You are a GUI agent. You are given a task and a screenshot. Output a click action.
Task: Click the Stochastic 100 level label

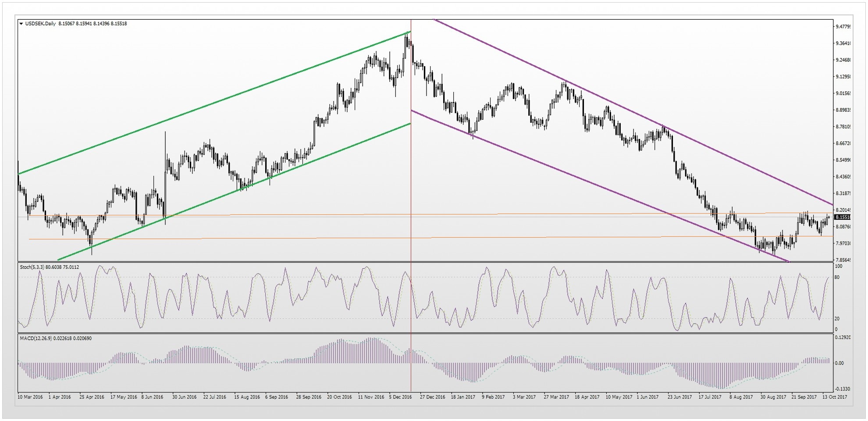pyautogui.click(x=838, y=266)
